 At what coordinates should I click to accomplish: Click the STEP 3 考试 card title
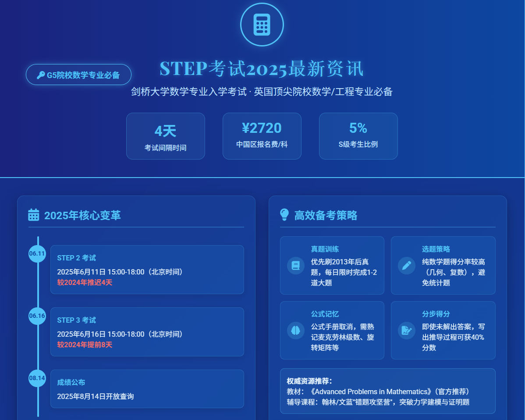[76, 320]
